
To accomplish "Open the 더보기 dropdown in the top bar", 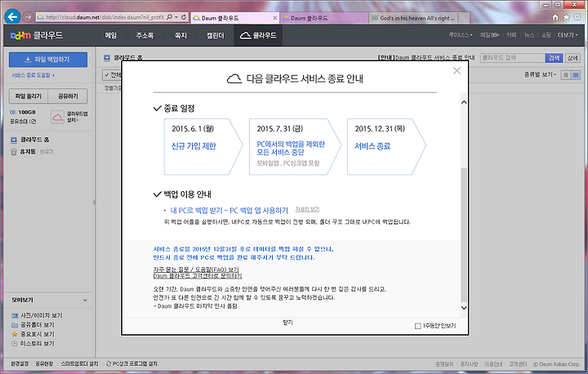I will (x=568, y=35).
